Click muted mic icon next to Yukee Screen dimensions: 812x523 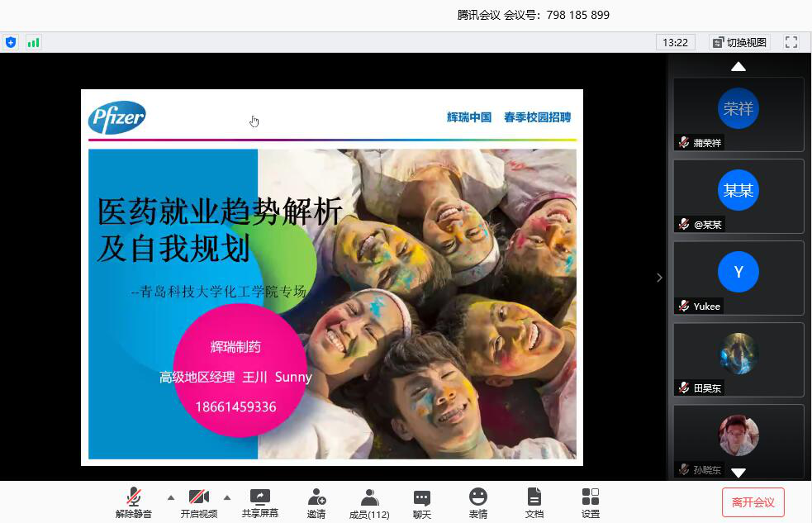pos(684,306)
